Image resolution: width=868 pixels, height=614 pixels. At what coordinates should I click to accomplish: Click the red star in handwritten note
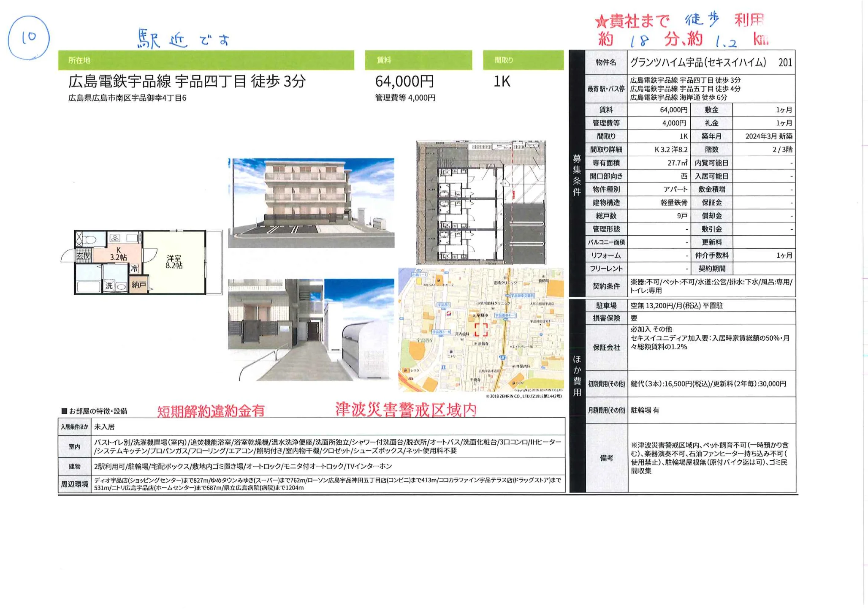coord(601,22)
